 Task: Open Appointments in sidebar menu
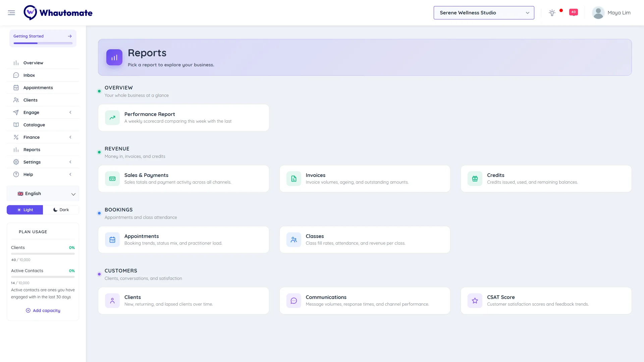43,87
